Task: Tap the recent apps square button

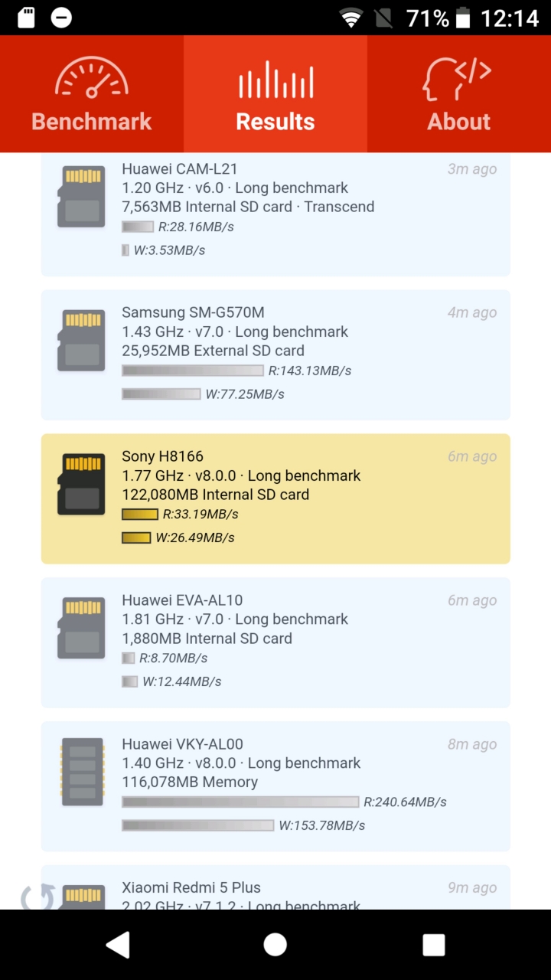Action: (x=434, y=945)
